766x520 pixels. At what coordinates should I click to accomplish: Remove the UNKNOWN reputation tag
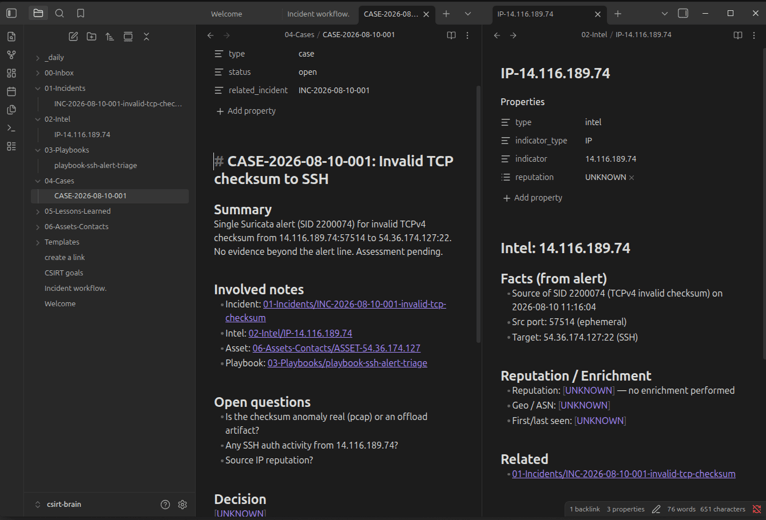[632, 178]
